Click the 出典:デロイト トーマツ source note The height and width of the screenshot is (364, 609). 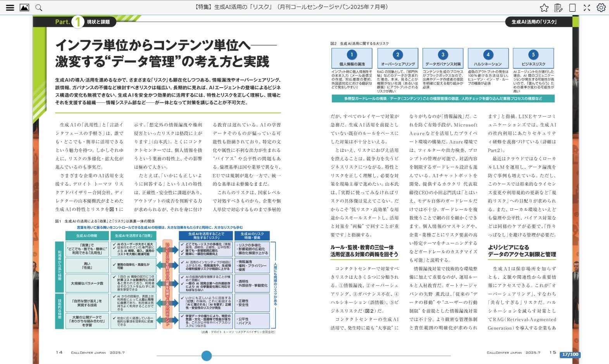click(x=238, y=332)
